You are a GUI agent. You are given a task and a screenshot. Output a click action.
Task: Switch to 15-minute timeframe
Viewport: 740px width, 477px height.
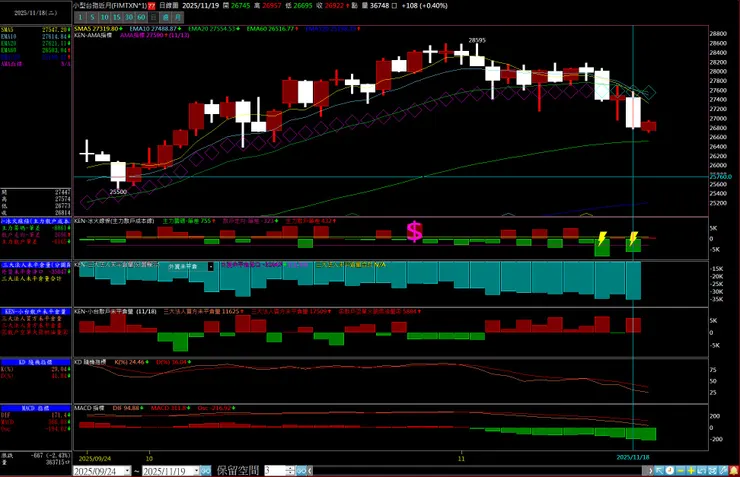117,17
